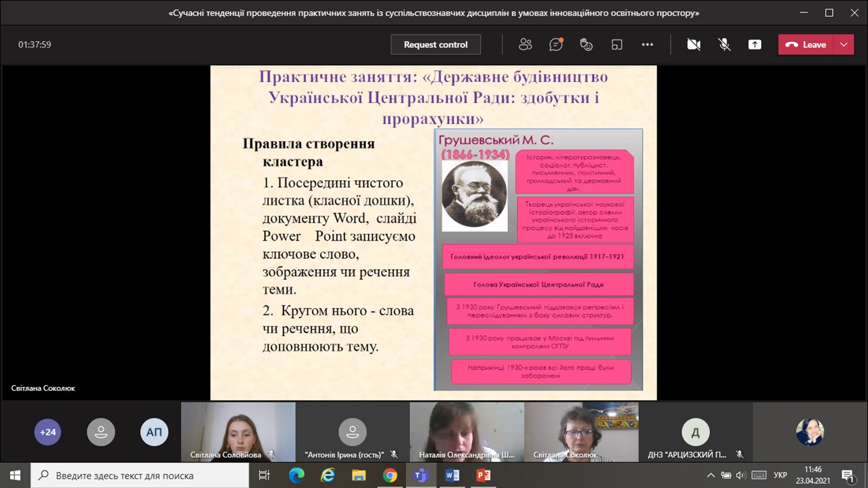Select the АП participant avatar
The width and height of the screenshot is (868, 488).
154,432
